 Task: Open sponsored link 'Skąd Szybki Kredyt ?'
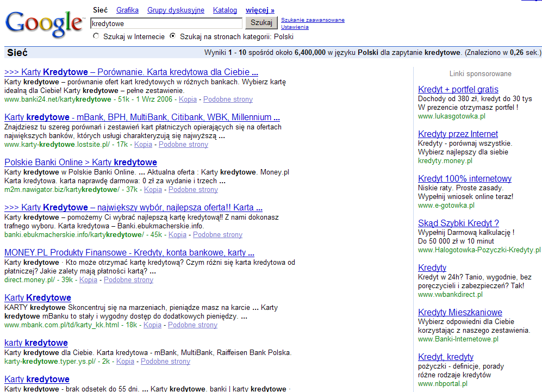click(x=458, y=223)
